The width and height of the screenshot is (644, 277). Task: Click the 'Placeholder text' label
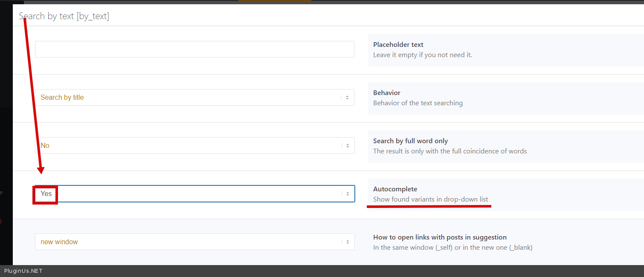point(398,44)
